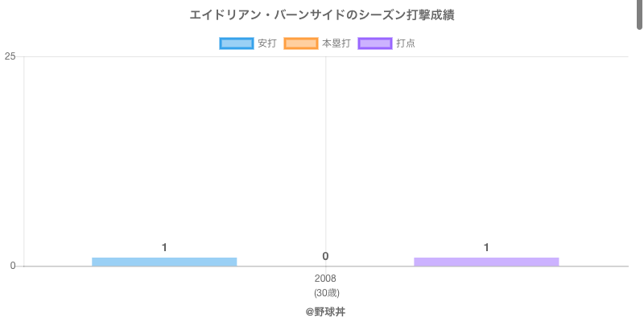644x322 pixels.
Task: Click the vertical scrollbar thumb at top right
Action: (x=640, y=14)
